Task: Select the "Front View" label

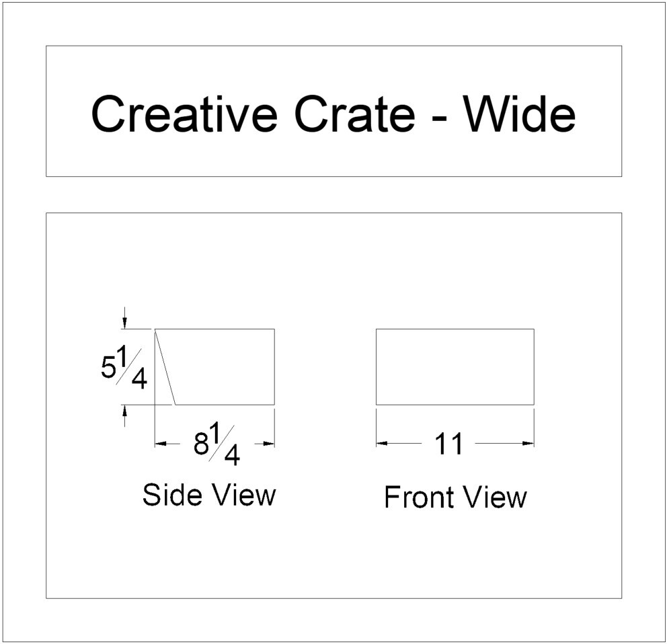Action: (455, 498)
